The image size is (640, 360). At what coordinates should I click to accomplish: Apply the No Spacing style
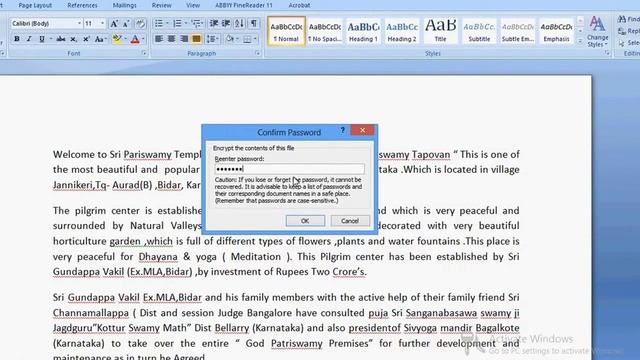tap(325, 31)
